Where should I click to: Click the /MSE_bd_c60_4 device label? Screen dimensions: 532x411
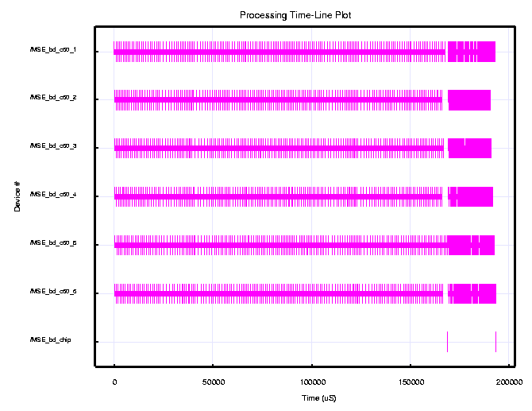(x=53, y=195)
